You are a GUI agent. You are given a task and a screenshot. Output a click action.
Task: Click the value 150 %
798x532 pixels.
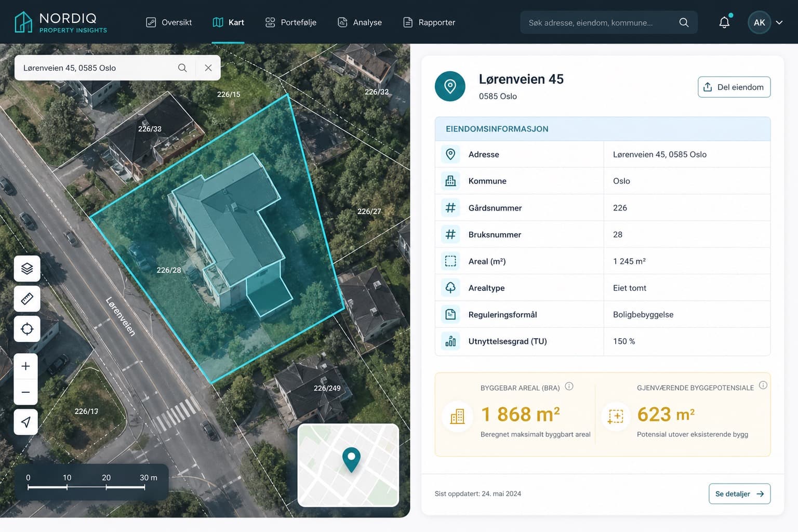[x=624, y=341]
